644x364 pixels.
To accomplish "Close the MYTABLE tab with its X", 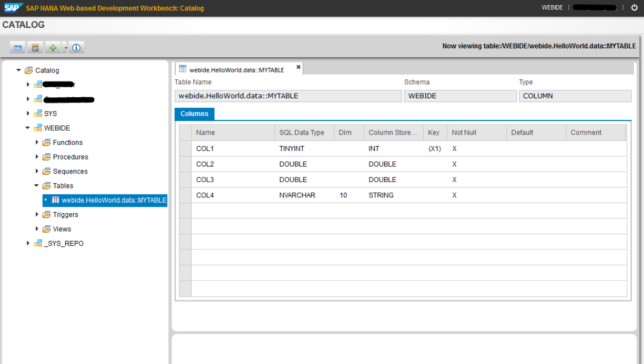I will pyautogui.click(x=298, y=67).
